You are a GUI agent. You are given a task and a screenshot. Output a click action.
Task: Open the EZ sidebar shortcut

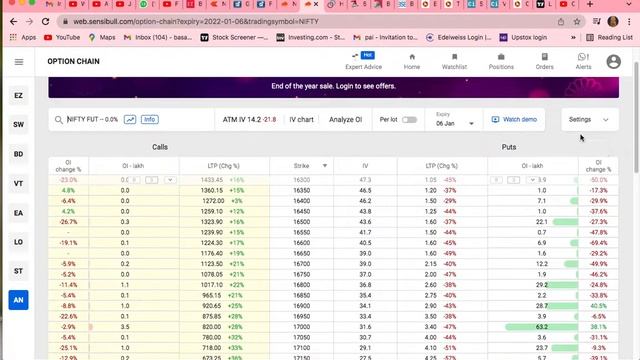tap(18, 96)
